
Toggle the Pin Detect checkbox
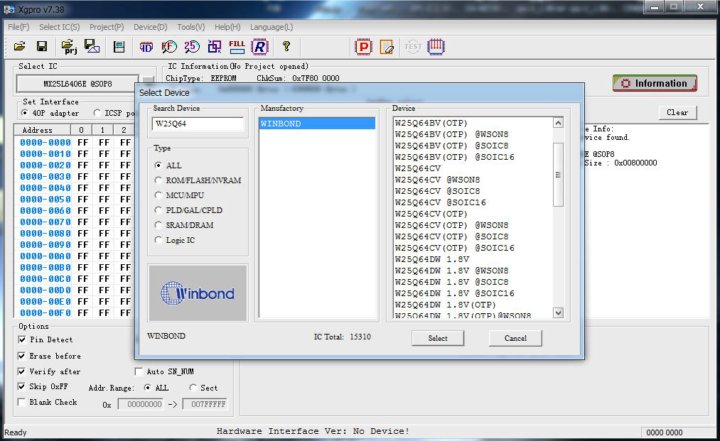tap(22, 339)
